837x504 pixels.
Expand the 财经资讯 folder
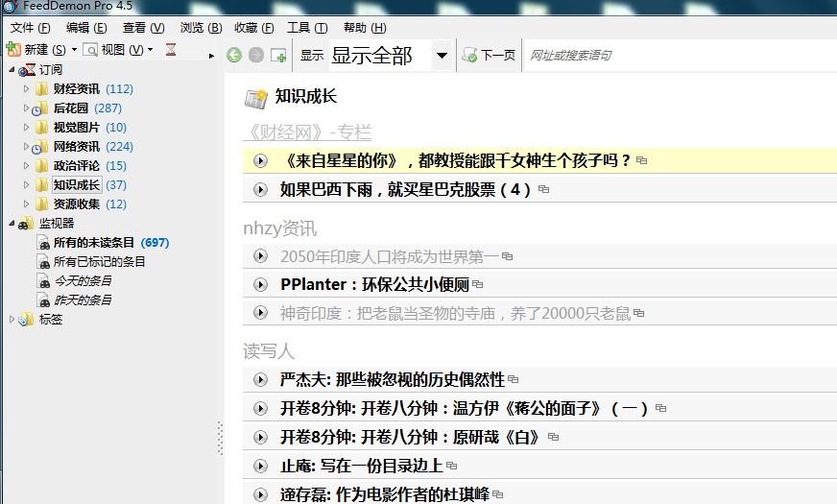[x=26, y=88]
